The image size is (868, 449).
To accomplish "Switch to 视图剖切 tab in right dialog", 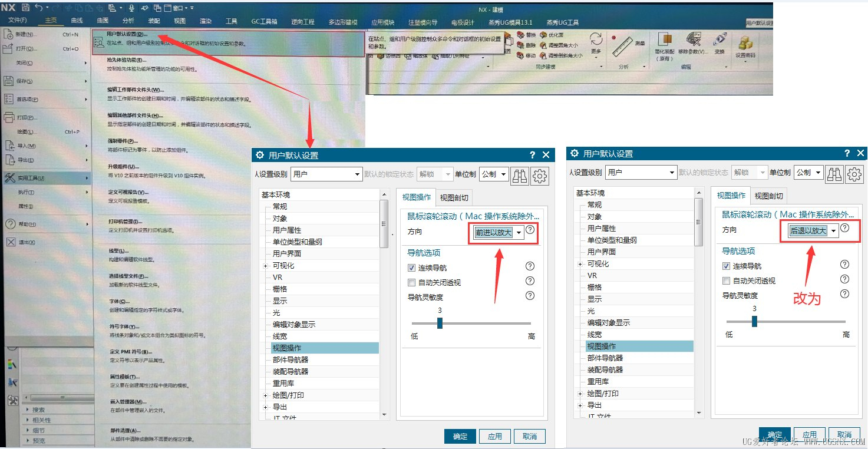I will pos(769,196).
